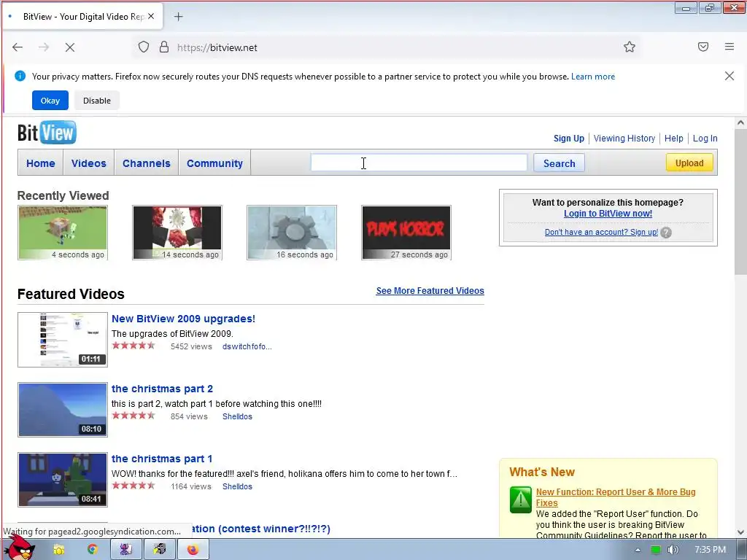747x560 pixels.
Task: Click the 08:10 video thumbnail
Action: (x=63, y=410)
